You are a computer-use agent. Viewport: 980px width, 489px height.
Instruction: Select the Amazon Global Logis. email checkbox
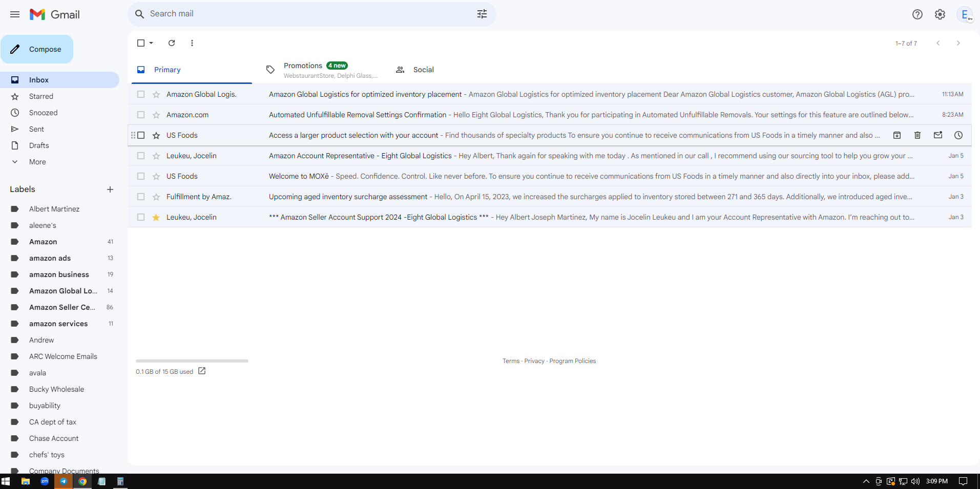tap(141, 94)
